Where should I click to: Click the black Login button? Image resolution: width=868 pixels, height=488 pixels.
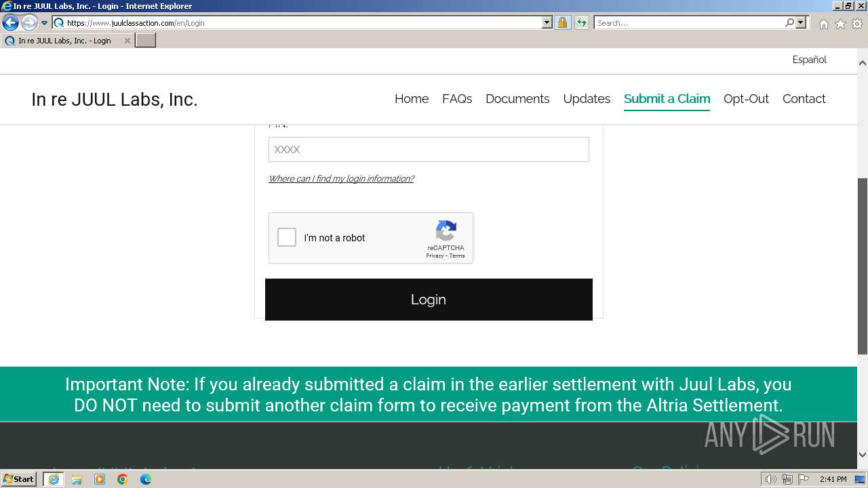point(429,300)
